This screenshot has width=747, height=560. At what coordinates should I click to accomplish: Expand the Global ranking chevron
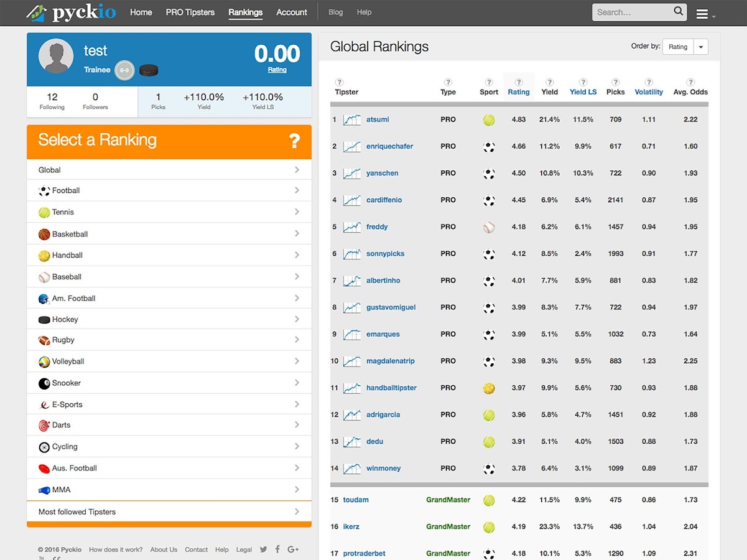point(297,170)
